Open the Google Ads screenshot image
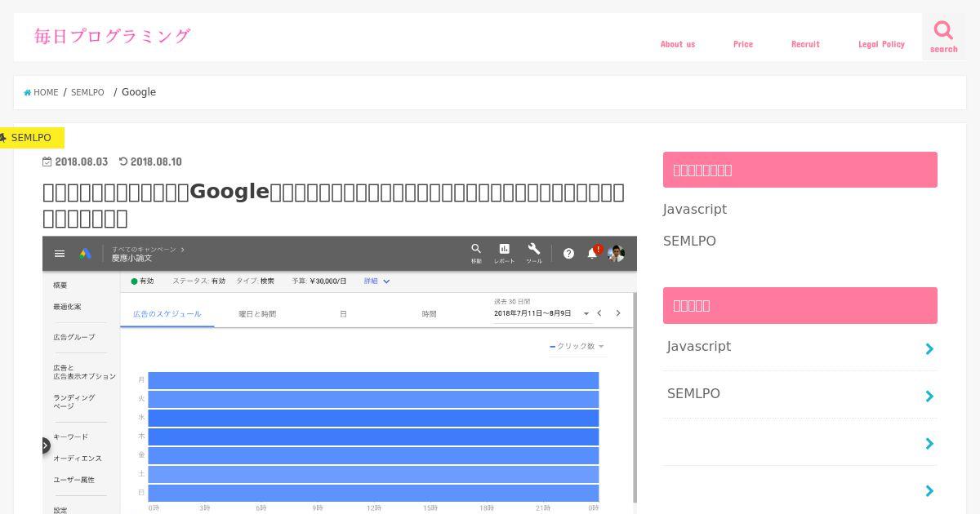Viewport: 980px width, 514px height. click(x=340, y=375)
